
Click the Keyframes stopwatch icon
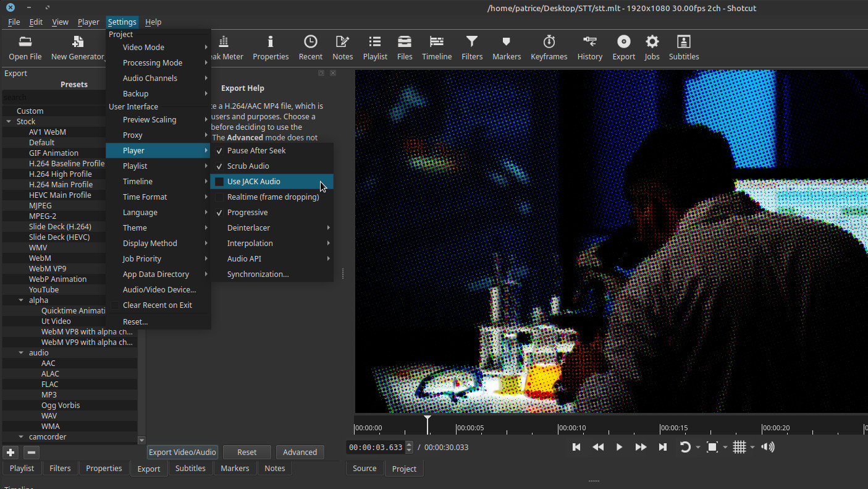549,48
